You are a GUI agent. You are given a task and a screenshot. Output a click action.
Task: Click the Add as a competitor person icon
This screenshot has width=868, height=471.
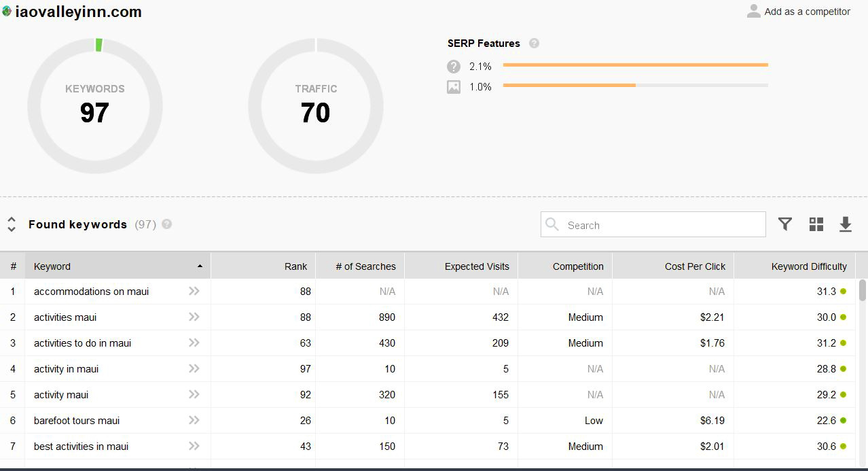point(753,12)
